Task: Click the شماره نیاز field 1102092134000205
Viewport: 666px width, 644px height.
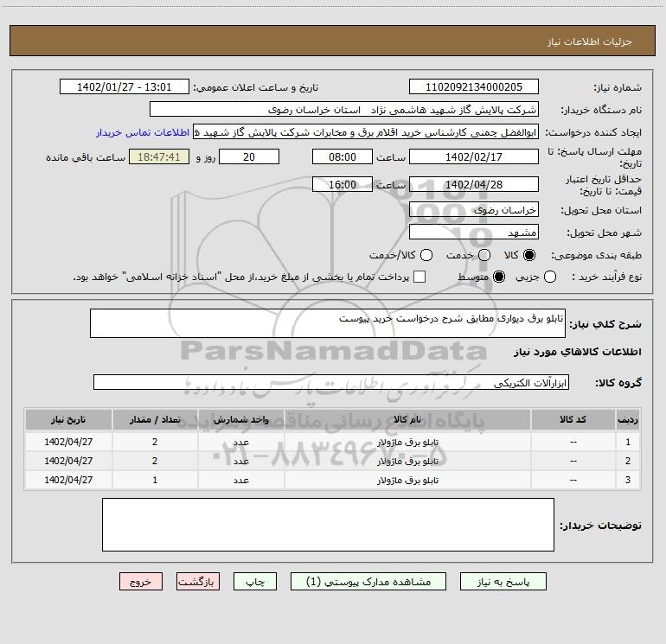Action: (x=474, y=86)
